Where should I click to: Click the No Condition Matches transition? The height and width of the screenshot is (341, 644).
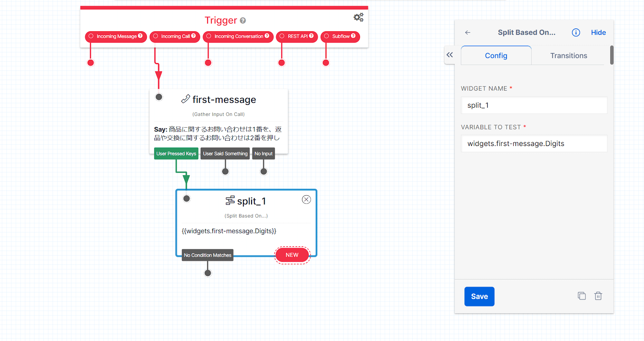click(208, 255)
